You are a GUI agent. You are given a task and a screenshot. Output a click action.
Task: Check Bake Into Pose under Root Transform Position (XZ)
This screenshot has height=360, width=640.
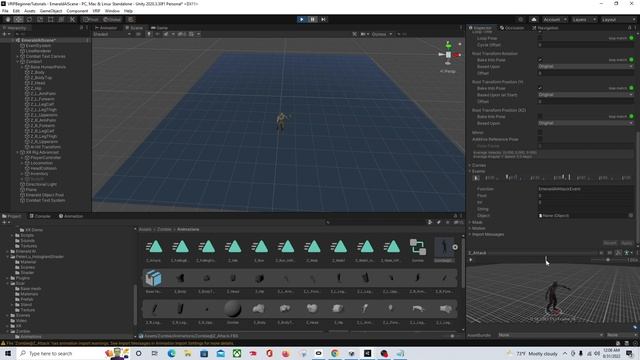(x=540, y=117)
